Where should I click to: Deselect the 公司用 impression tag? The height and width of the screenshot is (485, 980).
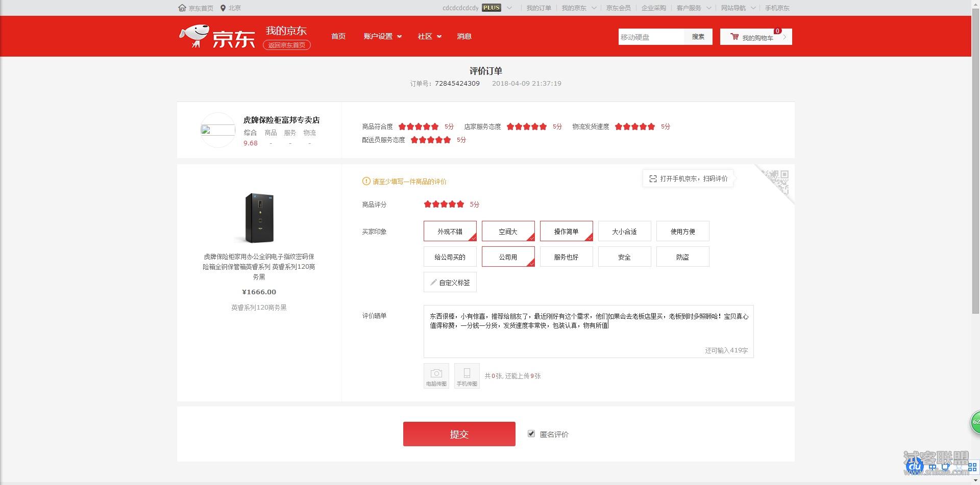508,257
